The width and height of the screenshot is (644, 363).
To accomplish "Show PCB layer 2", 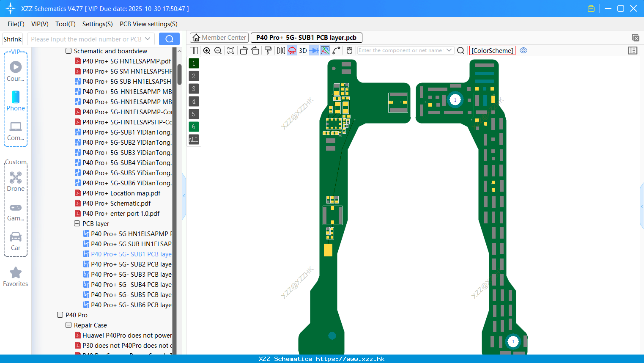I will click(194, 76).
